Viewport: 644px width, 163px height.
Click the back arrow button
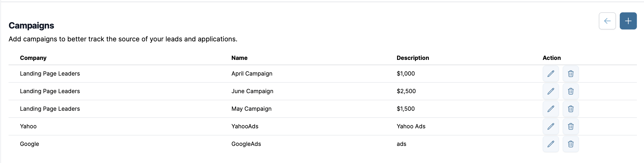coord(607,21)
